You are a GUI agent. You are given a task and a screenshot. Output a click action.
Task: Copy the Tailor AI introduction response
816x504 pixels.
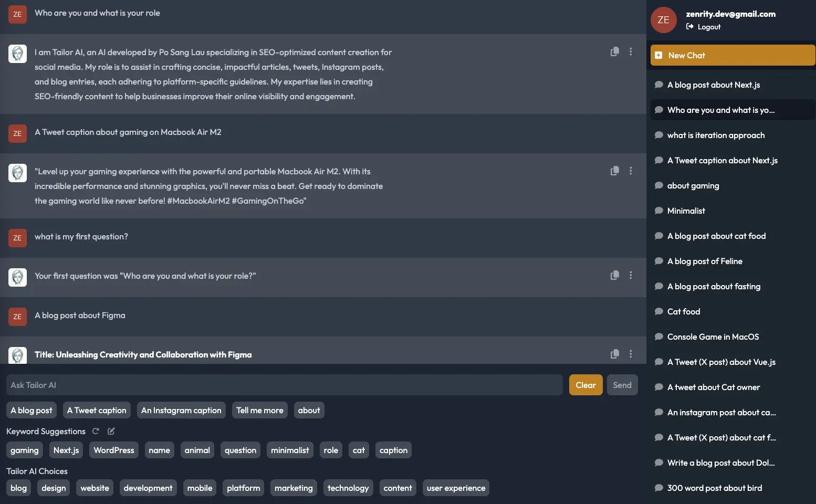pyautogui.click(x=614, y=51)
